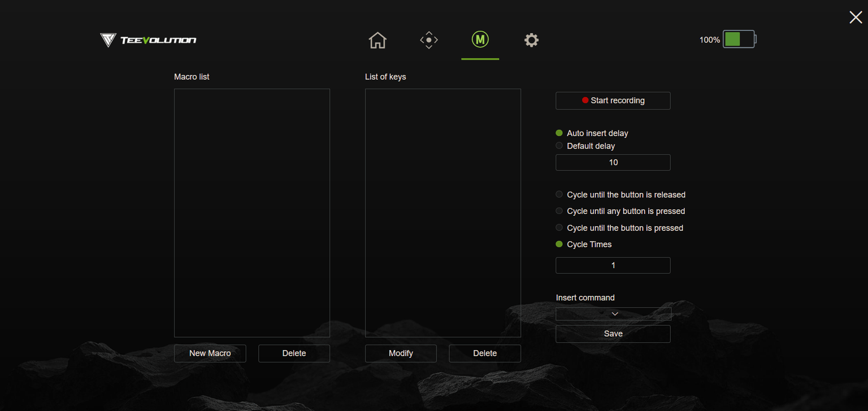Click the default delay value field

[x=613, y=163]
